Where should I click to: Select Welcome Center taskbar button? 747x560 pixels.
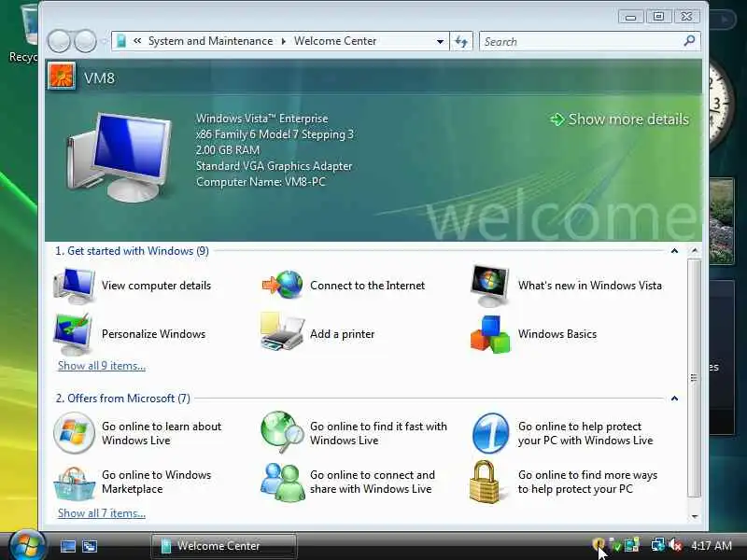click(224, 546)
